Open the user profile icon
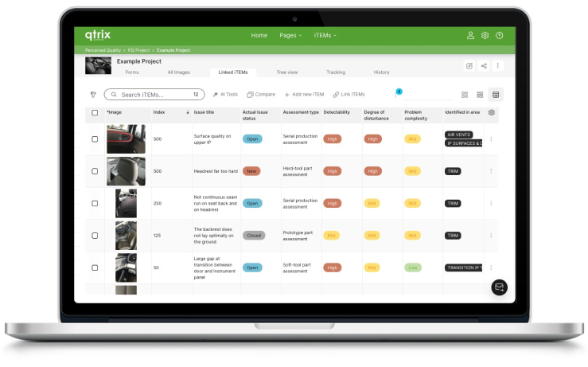The height and width of the screenshot is (367, 588). click(x=470, y=36)
